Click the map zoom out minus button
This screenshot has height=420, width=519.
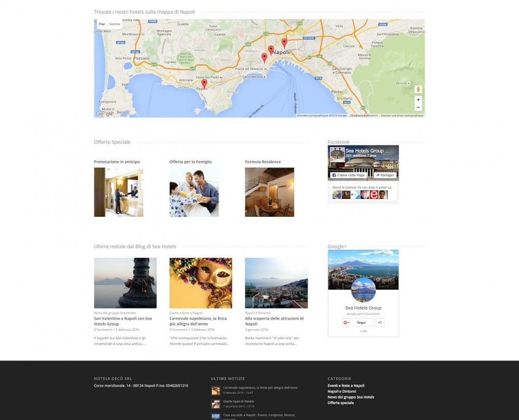click(x=418, y=107)
